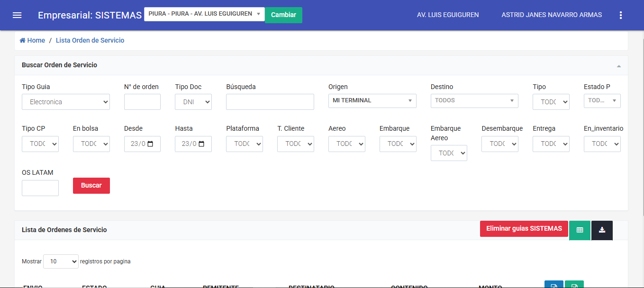Click the blue document icon button
The height and width of the screenshot is (288, 644).
point(554,285)
